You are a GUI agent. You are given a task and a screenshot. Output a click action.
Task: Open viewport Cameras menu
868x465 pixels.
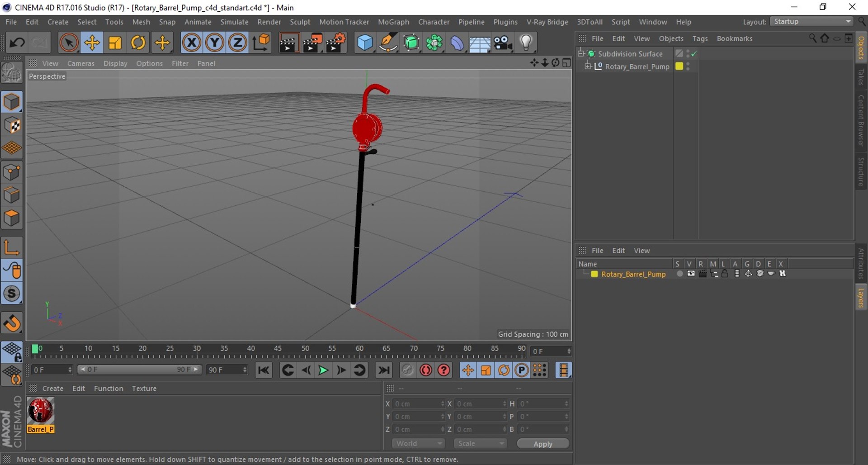pos(81,63)
